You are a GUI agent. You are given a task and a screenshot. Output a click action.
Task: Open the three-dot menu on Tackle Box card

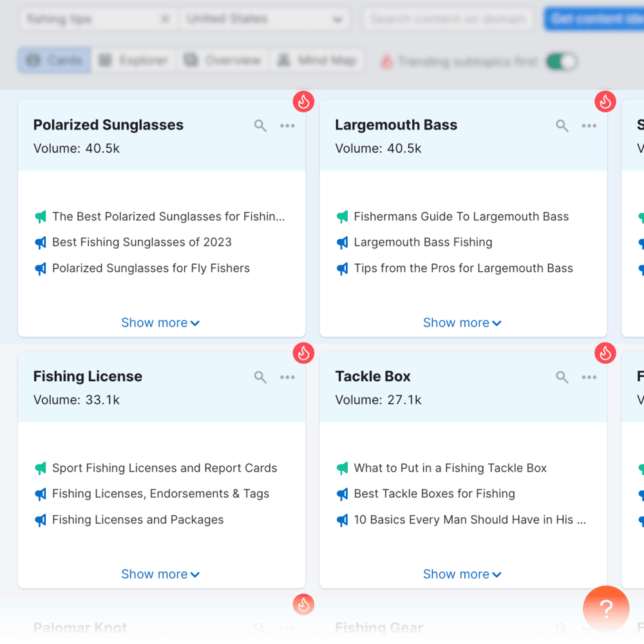tap(589, 377)
